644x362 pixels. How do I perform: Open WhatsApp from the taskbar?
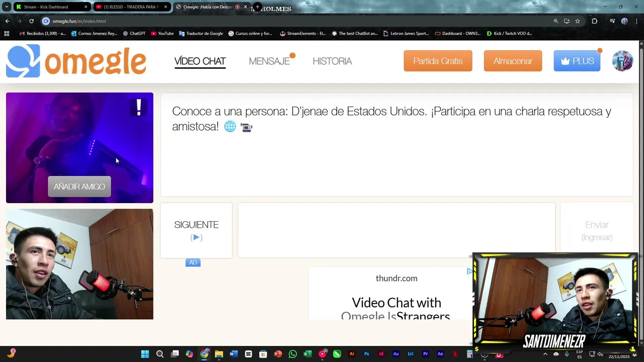tap(293, 354)
